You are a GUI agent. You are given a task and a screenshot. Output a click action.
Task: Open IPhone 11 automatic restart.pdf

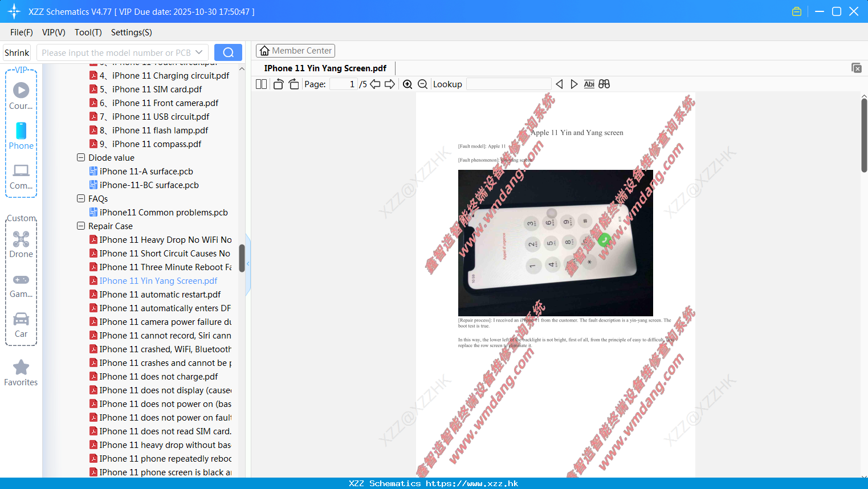156,294
